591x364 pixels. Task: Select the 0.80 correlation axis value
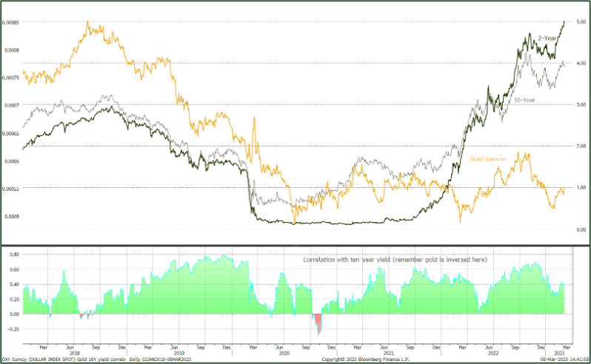14,255
